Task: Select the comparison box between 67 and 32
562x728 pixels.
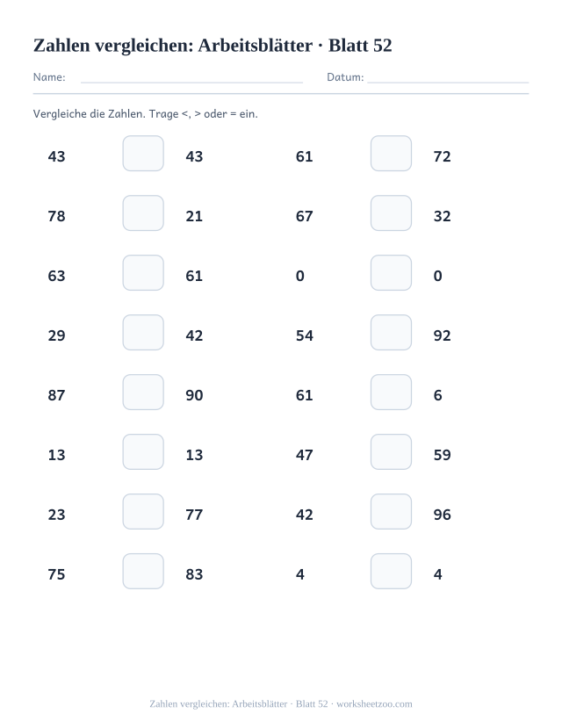Action: 391,213
